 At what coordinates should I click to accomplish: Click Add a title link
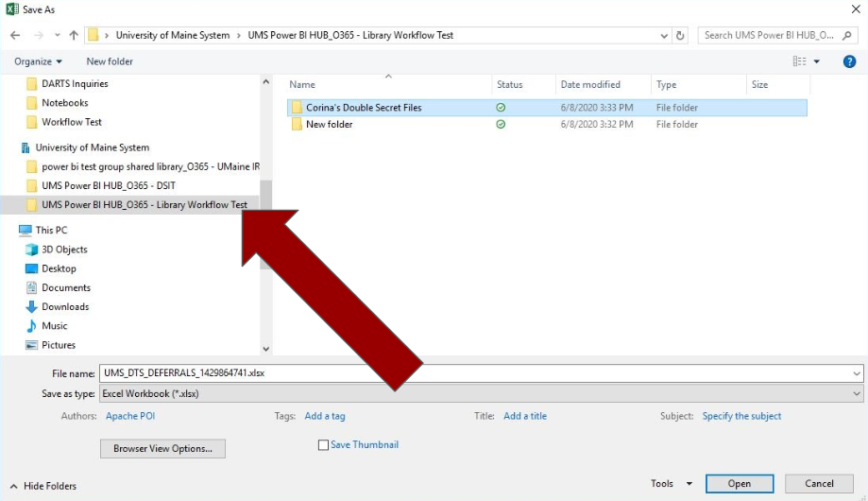pyautogui.click(x=525, y=416)
